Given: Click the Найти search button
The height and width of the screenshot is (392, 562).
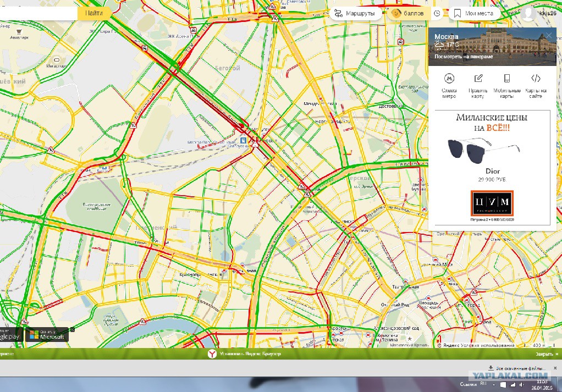Looking at the screenshot, I should click(94, 13).
